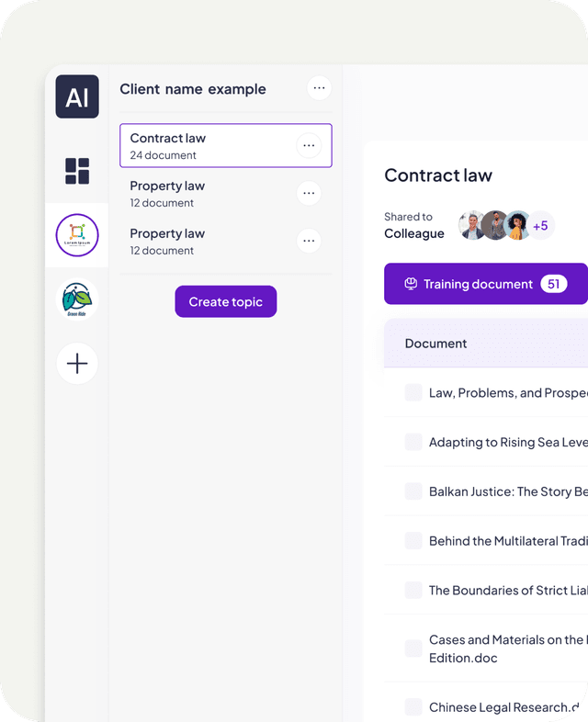The image size is (588, 722).
Task: Click the Training document button
Action: 486,284
